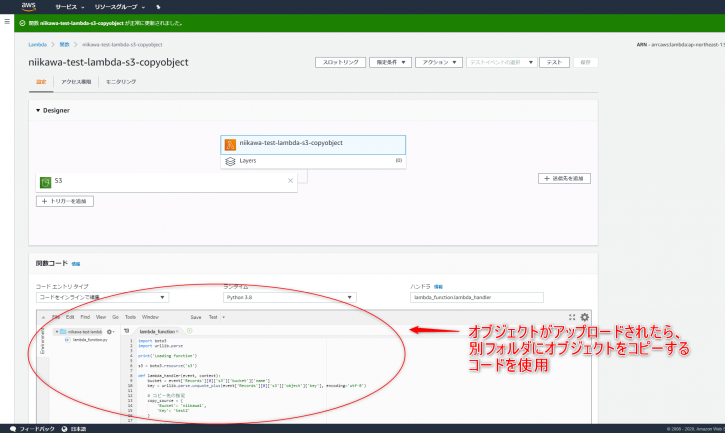Close the lambda_function editor tab
This screenshot has width=725, height=433.
pyautogui.click(x=177, y=331)
